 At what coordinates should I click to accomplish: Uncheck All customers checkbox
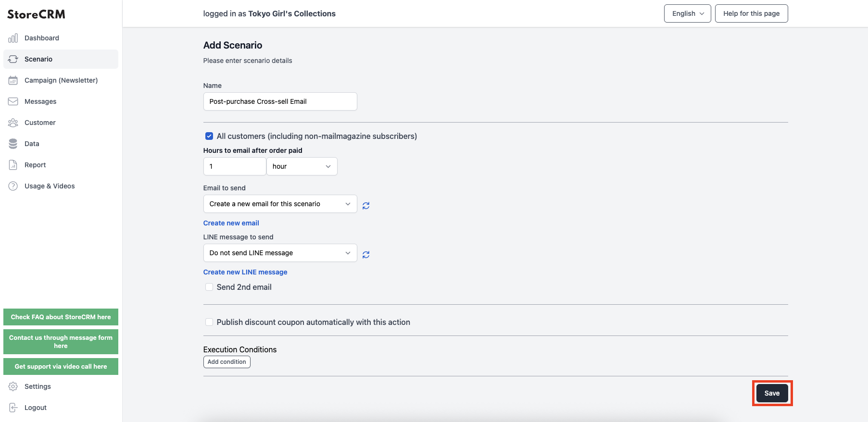209,136
